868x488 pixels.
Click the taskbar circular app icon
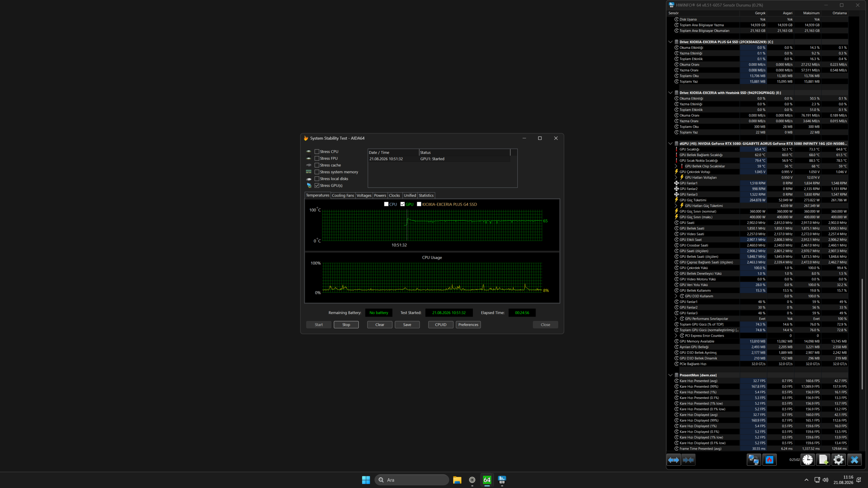[472, 480]
